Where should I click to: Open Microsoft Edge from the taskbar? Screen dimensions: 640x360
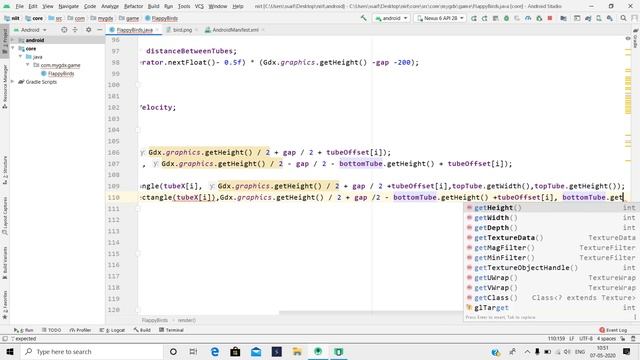(215, 351)
